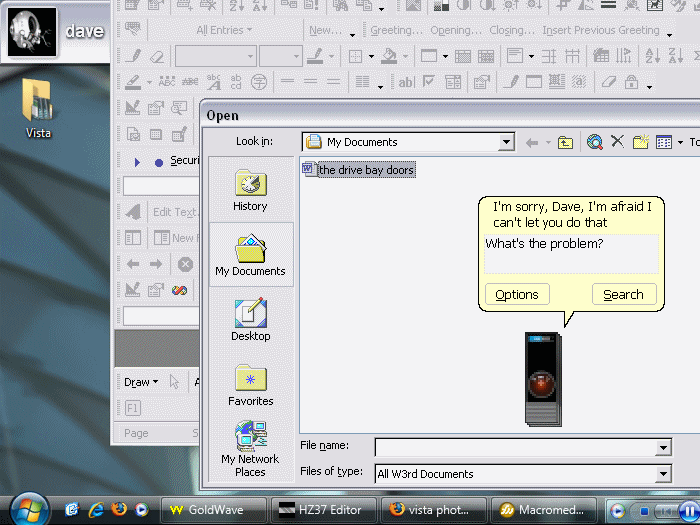Viewport: 700px width, 525px height.
Task: Click the enclosed character circle icon
Action: coord(259,82)
